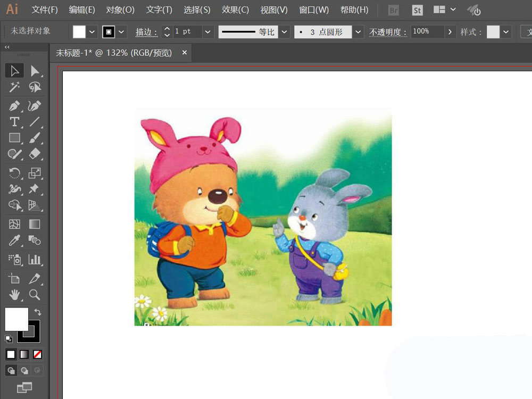This screenshot has width=532, height=399.
Task: Open the 选择(S) menu
Action: point(197,10)
